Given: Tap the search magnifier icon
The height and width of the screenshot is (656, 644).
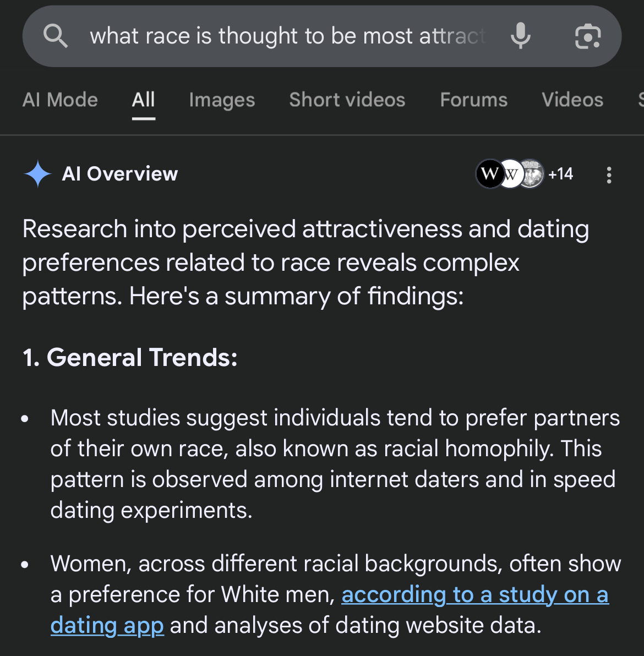Looking at the screenshot, I should click(x=55, y=36).
